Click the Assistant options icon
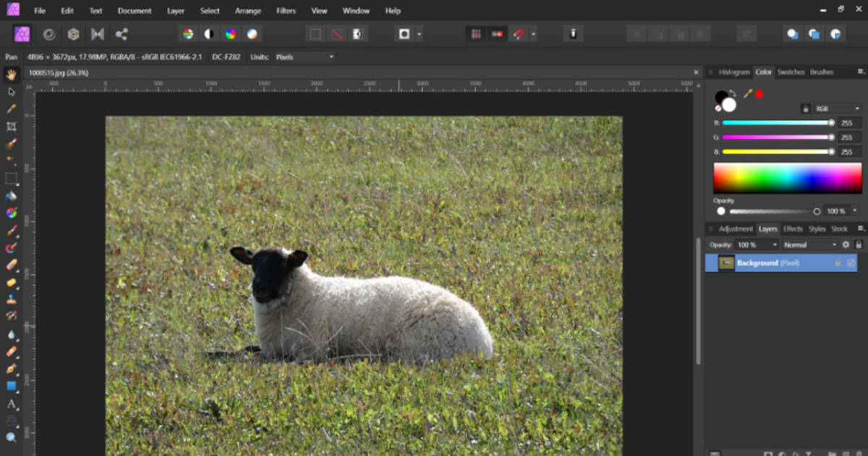The image size is (868, 456). [x=573, y=34]
